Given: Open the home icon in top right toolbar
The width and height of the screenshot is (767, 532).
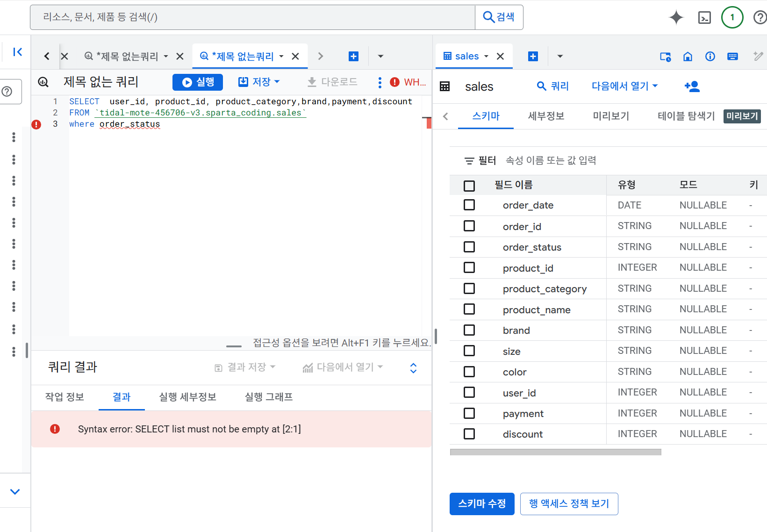Looking at the screenshot, I should (x=688, y=57).
